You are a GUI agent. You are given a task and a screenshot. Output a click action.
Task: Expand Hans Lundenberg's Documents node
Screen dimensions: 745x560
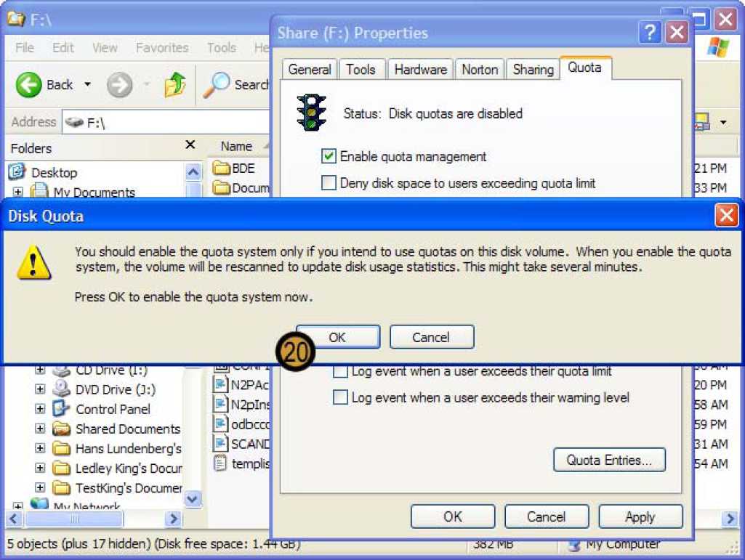[40, 448]
